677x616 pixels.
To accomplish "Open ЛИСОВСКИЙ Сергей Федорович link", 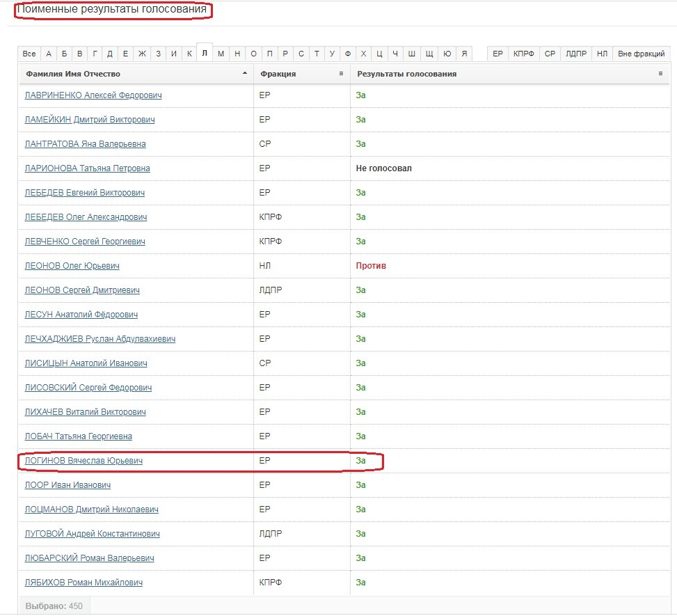I will coord(88,388).
